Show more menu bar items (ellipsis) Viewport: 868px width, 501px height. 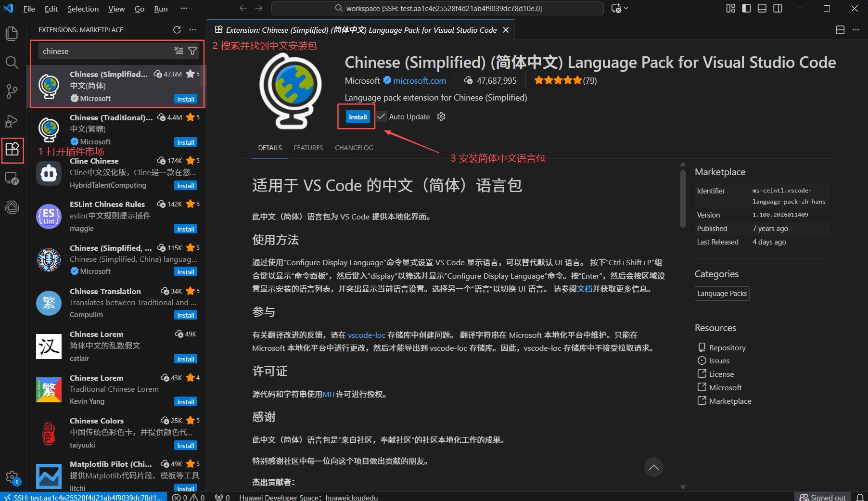point(184,9)
